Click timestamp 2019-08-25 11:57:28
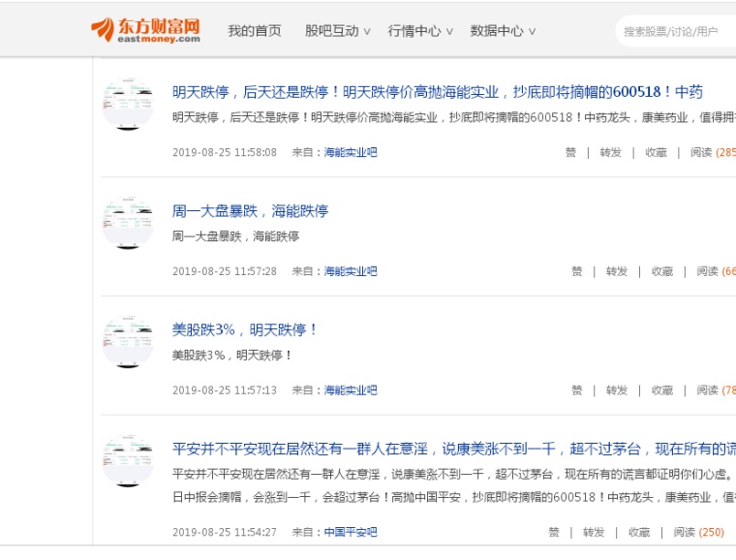This screenshot has width=736, height=560. point(225,271)
